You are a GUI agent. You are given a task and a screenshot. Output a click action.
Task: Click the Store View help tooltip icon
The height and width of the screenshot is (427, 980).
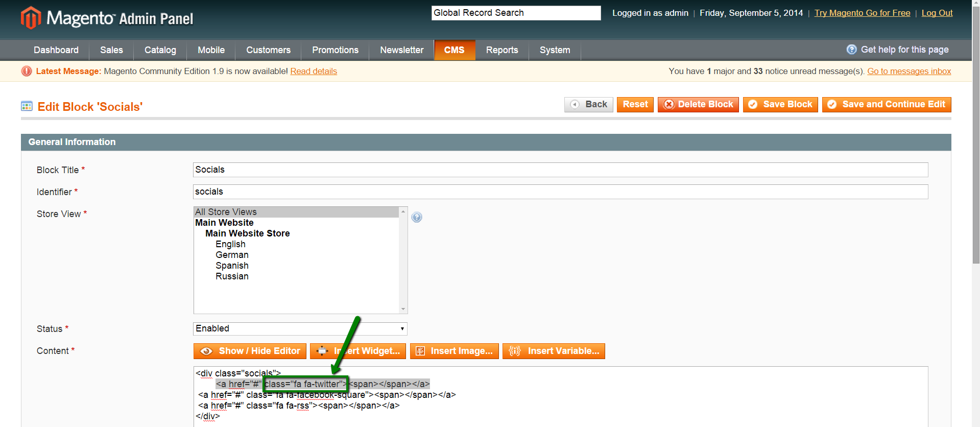pyautogui.click(x=417, y=218)
